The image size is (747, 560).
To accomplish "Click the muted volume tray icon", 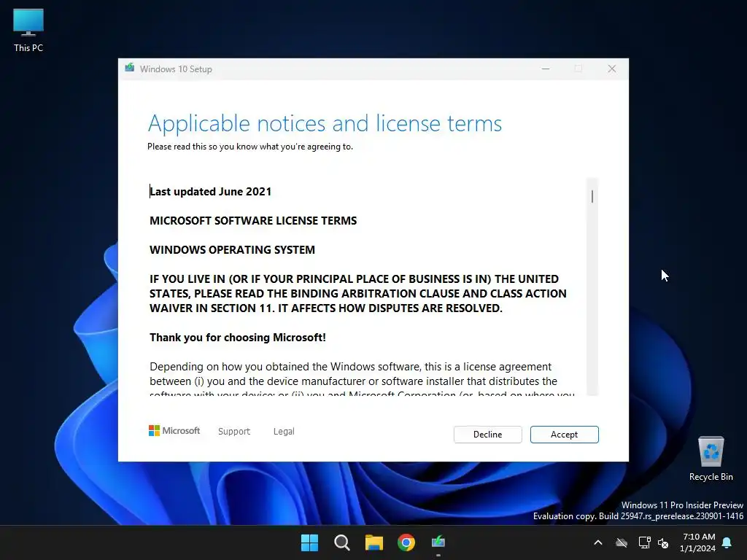I will point(663,542).
